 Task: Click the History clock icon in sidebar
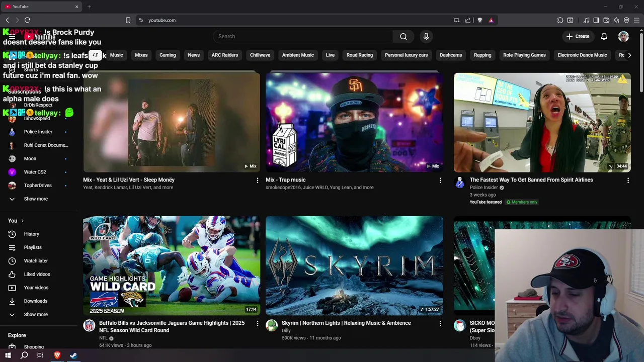click(12, 234)
